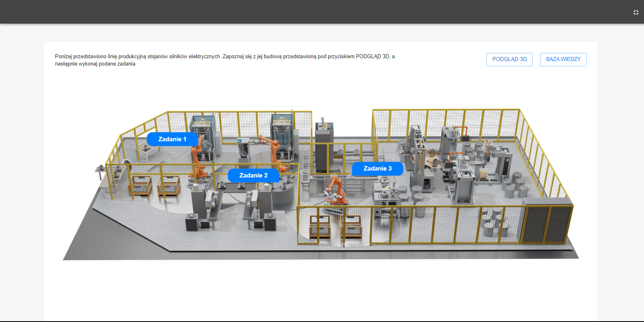Click the orange robot left of Zadanie 3
The image size is (644, 322).
[336, 190]
